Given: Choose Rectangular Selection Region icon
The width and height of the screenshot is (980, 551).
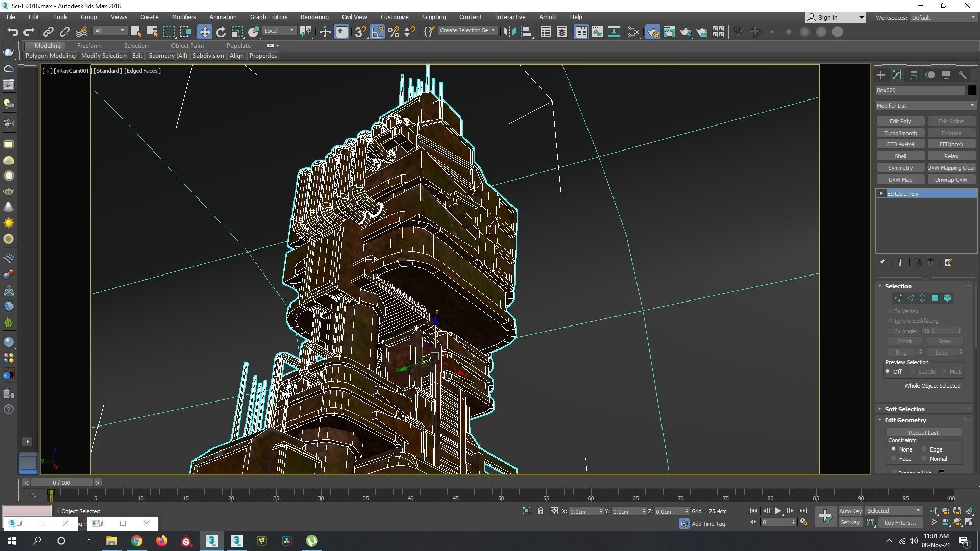Looking at the screenshot, I should click(x=168, y=32).
